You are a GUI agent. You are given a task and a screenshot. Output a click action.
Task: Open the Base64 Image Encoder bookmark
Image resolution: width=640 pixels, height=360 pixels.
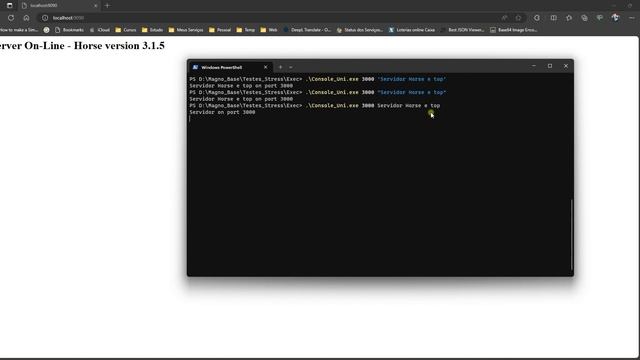coord(513,30)
